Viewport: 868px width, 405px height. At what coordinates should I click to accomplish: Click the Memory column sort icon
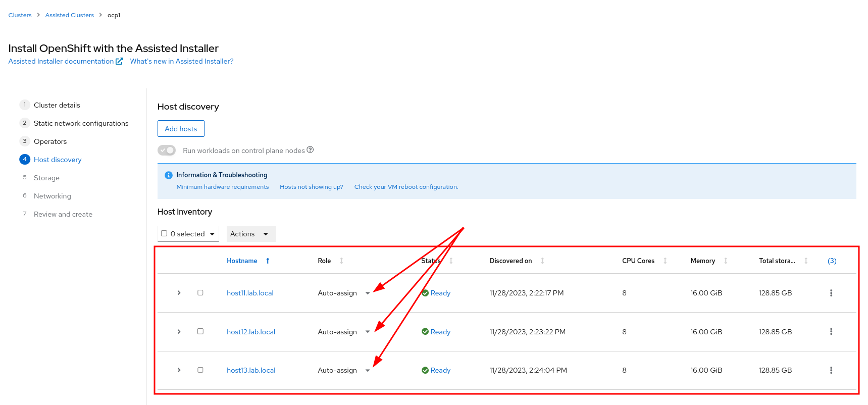726,261
